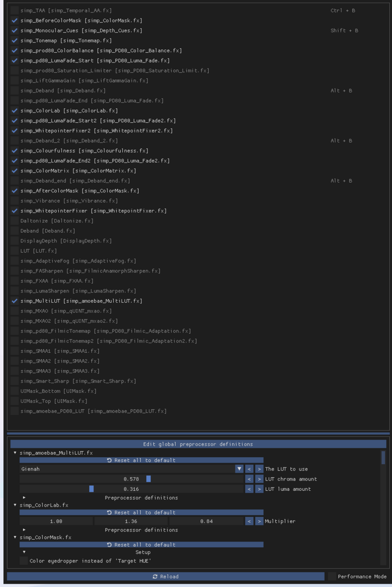Screen dimensions: 392x587
Task: Collapse the Setup group in ColorMask
Action: point(24,552)
